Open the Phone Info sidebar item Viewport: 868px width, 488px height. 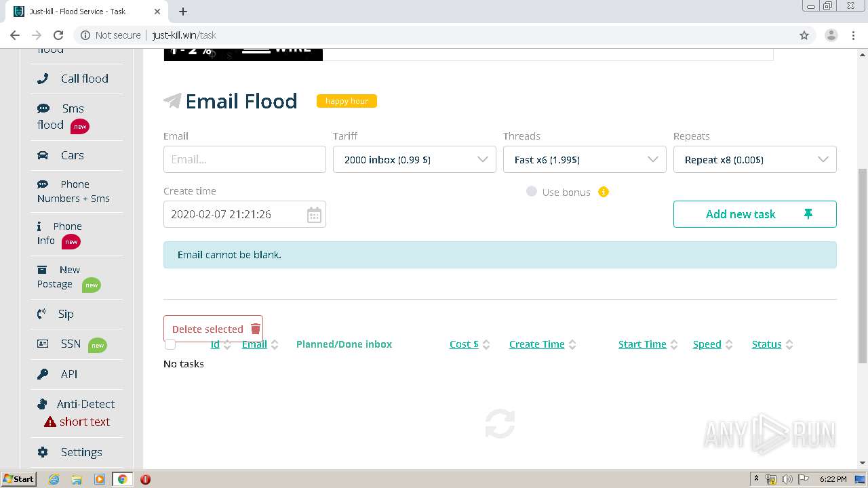pos(60,233)
